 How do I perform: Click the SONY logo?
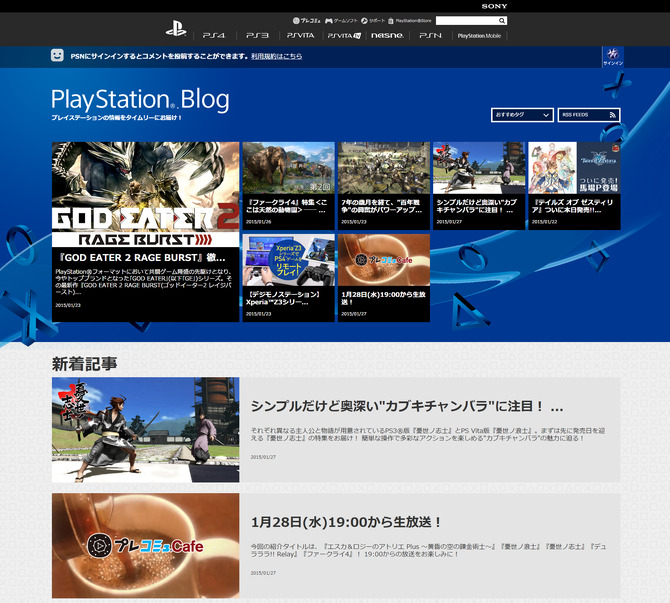pos(494,6)
